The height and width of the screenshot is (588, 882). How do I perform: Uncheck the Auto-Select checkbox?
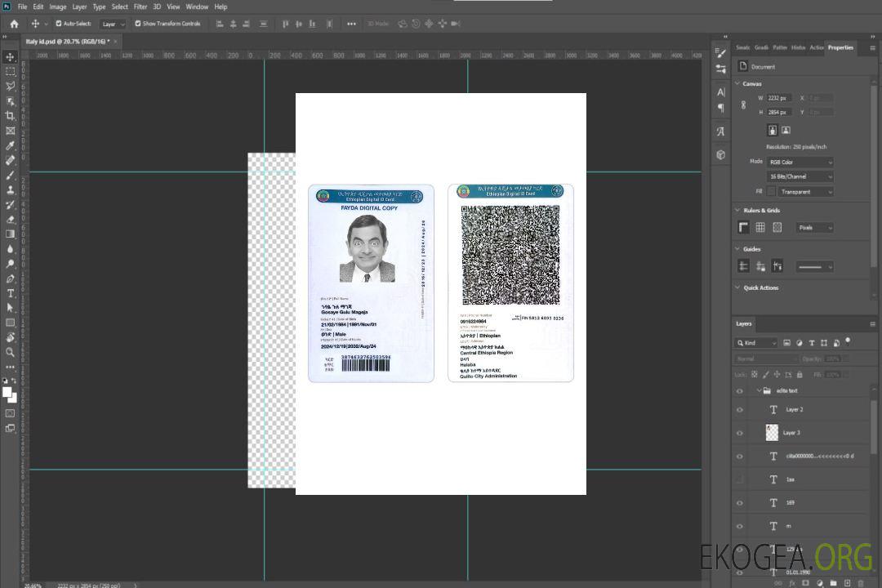(x=59, y=24)
